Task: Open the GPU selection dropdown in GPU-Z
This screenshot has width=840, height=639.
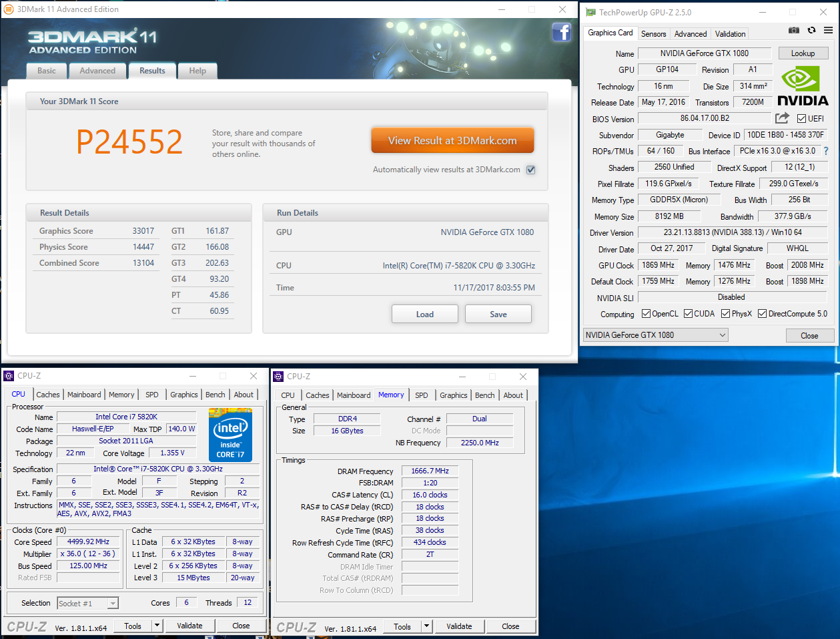Action: pos(656,335)
